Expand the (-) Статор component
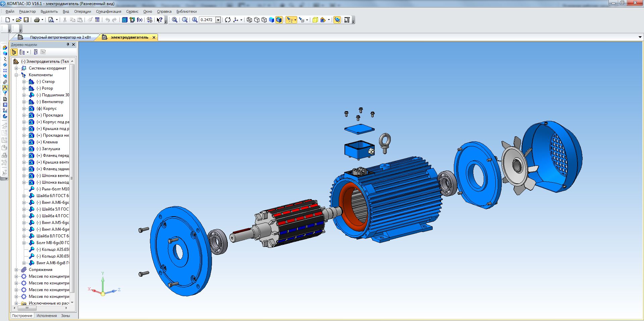 [24, 82]
